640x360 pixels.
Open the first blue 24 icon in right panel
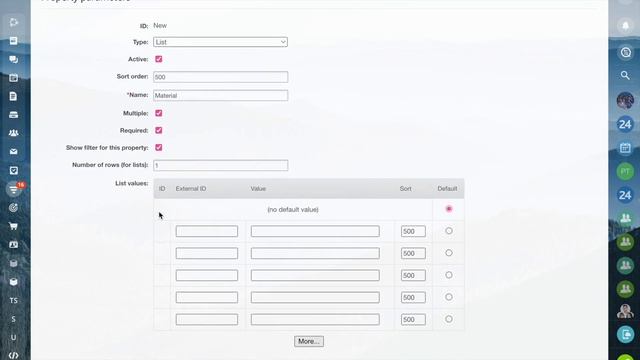click(625, 124)
